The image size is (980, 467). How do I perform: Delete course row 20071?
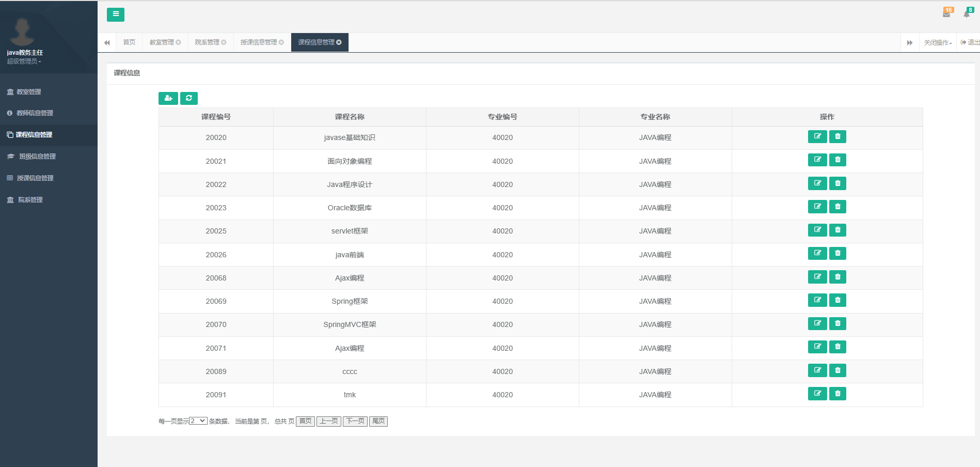(837, 347)
